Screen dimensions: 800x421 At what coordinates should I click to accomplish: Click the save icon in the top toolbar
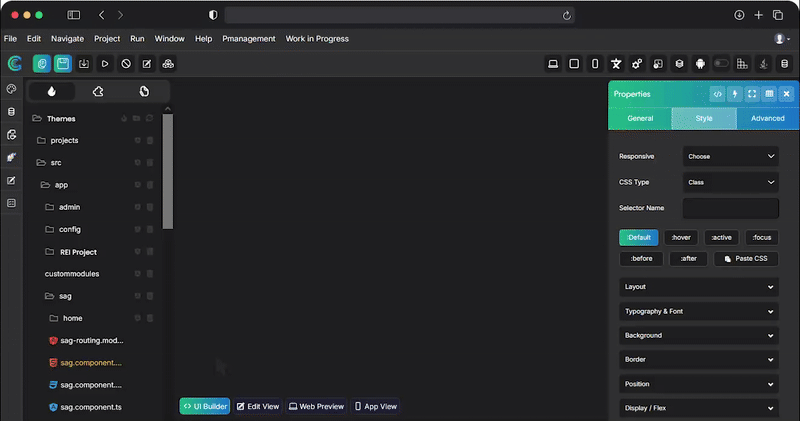click(x=62, y=64)
